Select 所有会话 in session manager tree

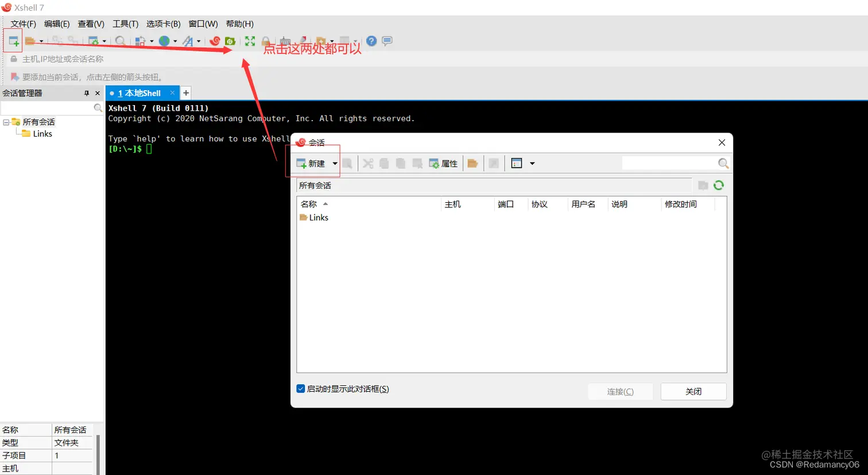(x=38, y=122)
